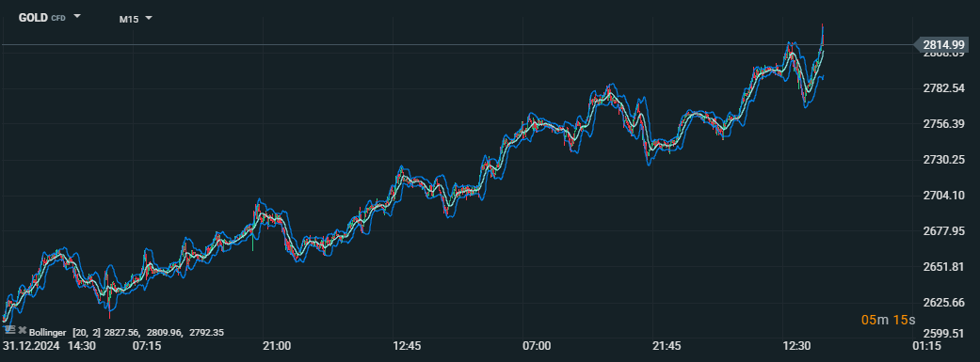
Task: Click the 07:15 time axis label
Action: [148, 346]
